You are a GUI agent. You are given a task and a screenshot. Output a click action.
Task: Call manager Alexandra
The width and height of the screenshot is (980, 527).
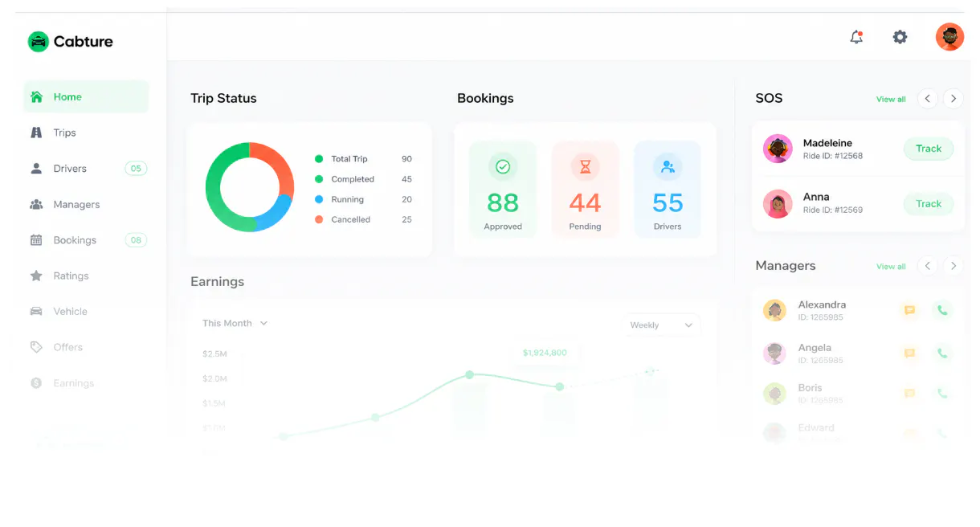tap(942, 310)
